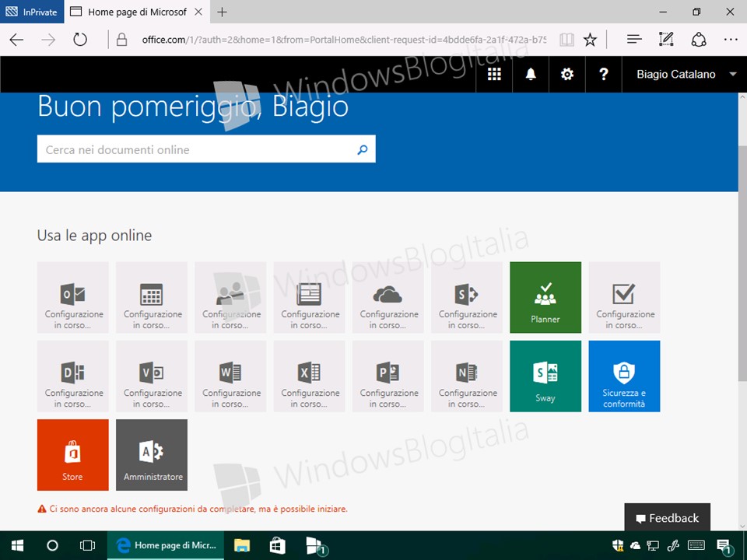Open the OneDrive cloud tile
The image size is (747, 560).
click(x=388, y=297)
